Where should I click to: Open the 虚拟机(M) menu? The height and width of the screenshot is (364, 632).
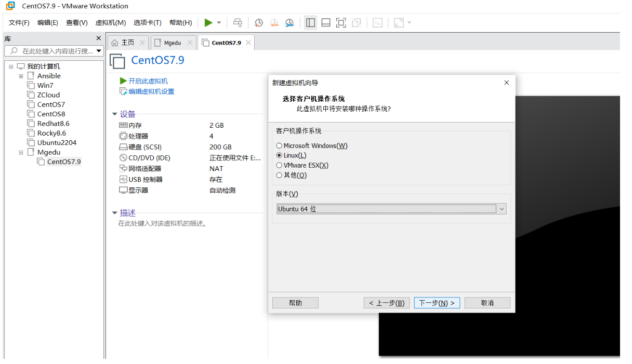[111, 23]
